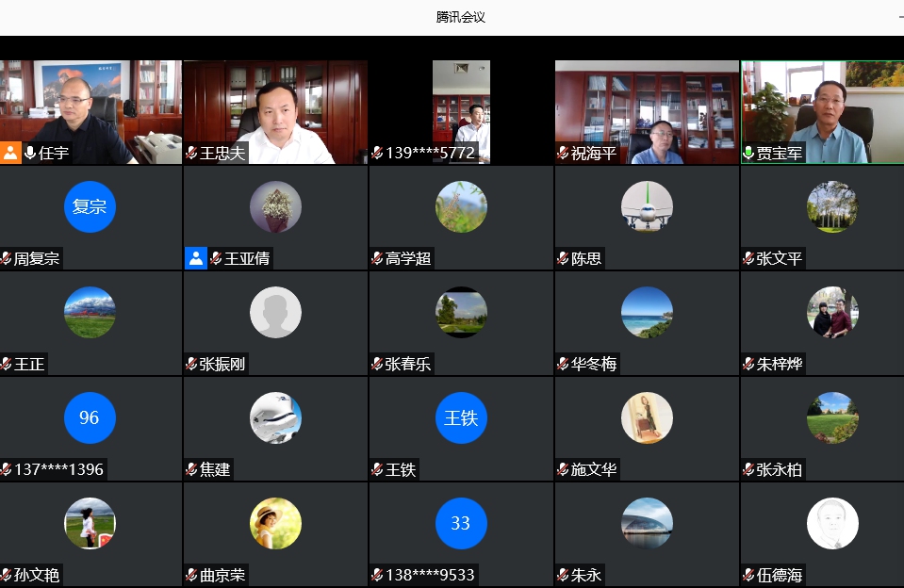Click the muted microphone icon for 曲京荣
This screenshot has width=904, height=588.
pos(192,575)
